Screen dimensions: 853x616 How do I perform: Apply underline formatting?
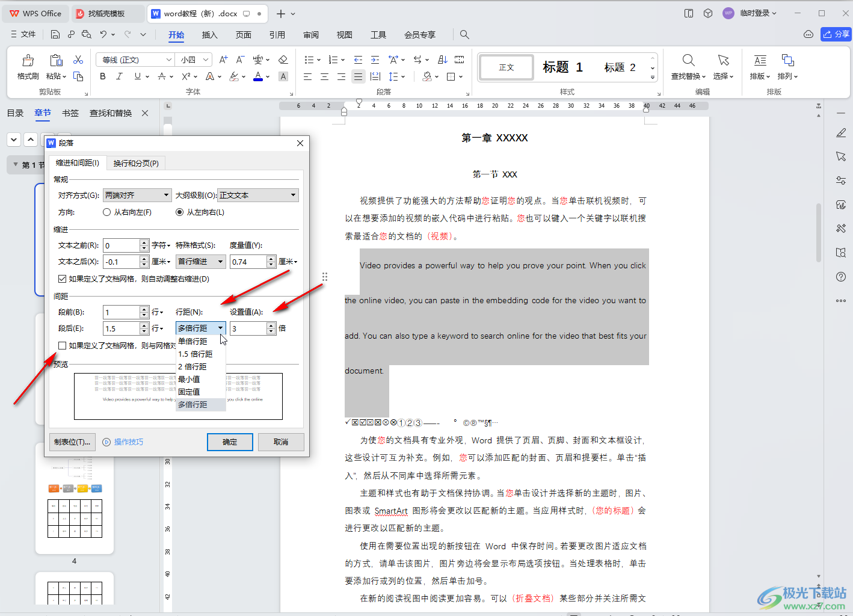pyautogui.click(x=138, y=76)
